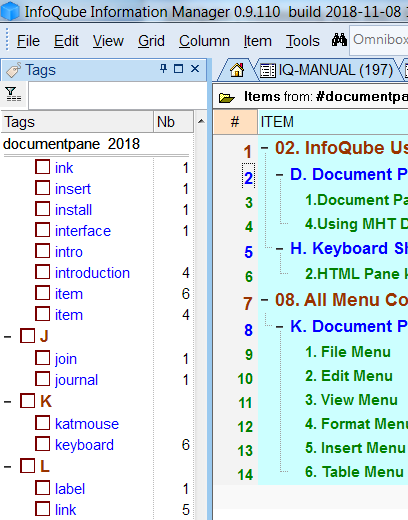This screenshot has width=408, height=520.
Task: Click the Tags pane label tag icon
Action: pyautogui.click(x=13, y=70)
